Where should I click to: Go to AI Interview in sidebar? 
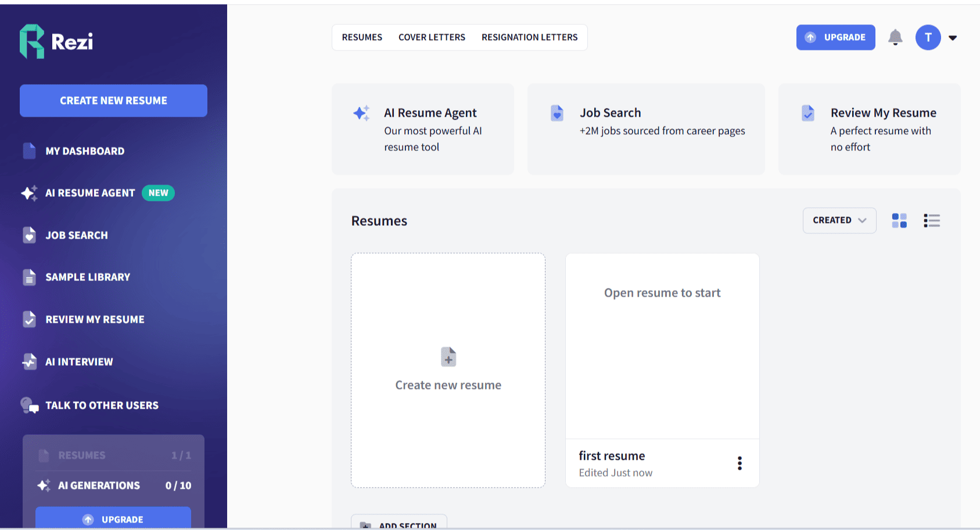pos(79,362)
